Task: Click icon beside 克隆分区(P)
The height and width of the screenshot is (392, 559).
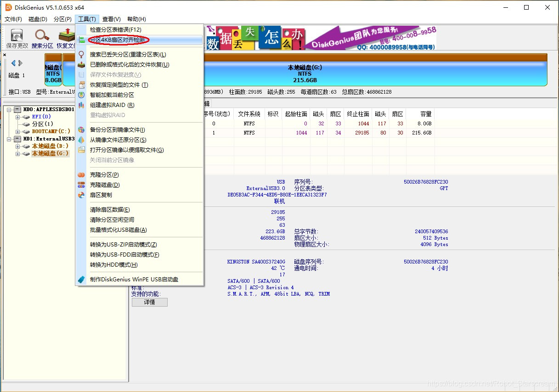Action: (x=82, y=175)
